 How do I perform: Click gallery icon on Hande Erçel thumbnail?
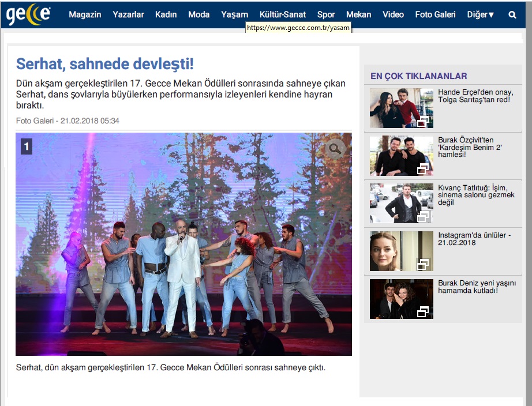point(423,121)
